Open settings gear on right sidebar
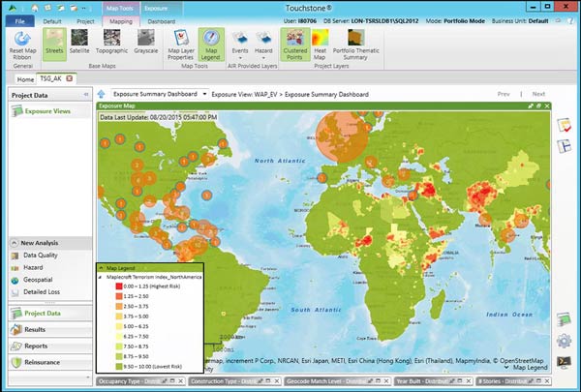581x392 pixels. [x=564, y=340]
